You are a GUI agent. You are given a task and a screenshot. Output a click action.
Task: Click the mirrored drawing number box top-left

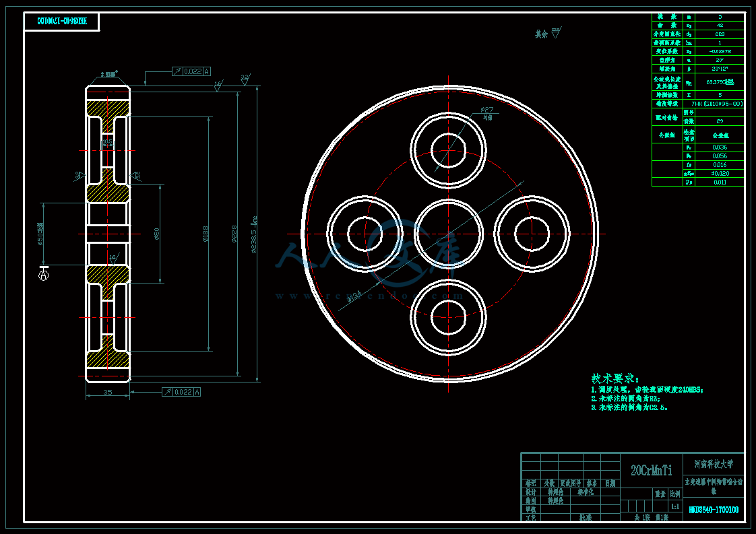coord(62,22)
